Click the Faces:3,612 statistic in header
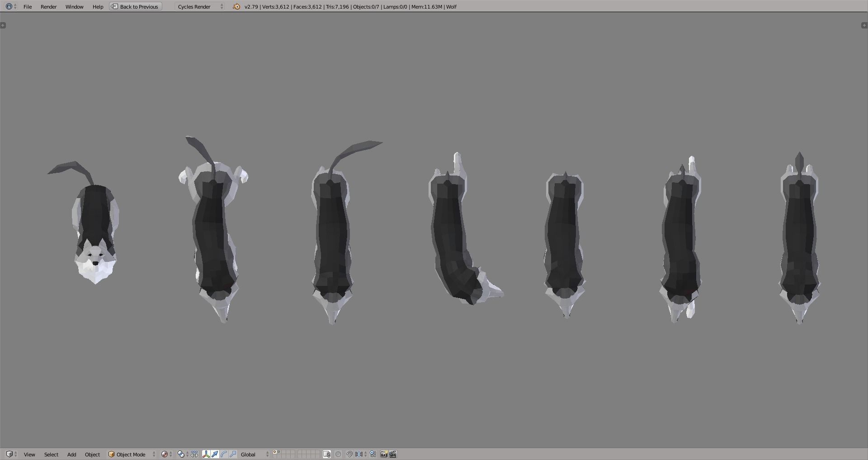This screenshot has height=460, width=868. 307,6
